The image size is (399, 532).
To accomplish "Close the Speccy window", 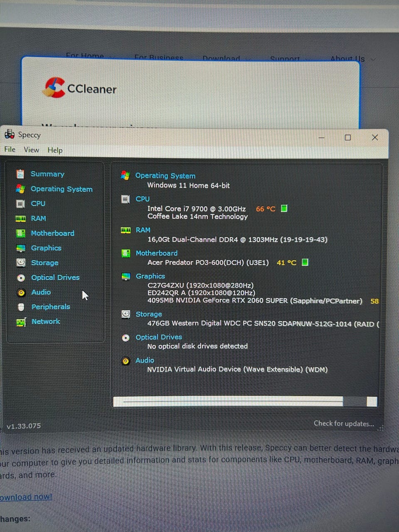I will pyautogui.click(x=375, y=138).
